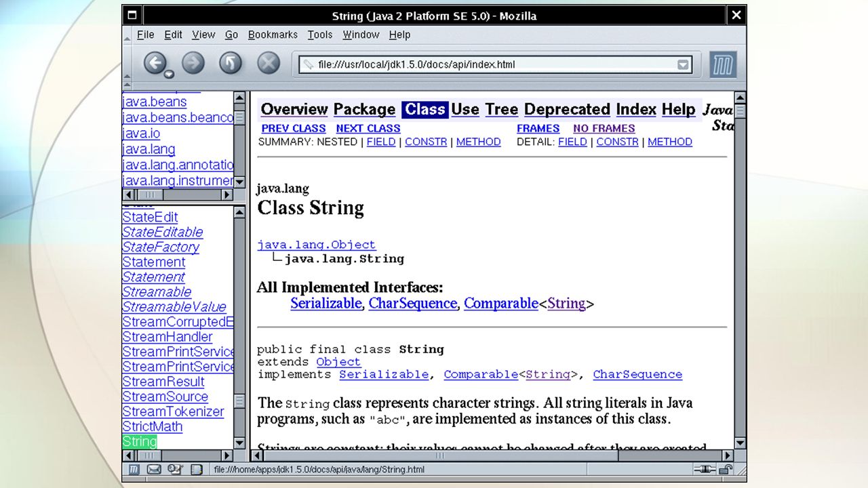Image resolution: width=868 pixels, height=488 pixels.
Task: Open the Serializable link under All Implemented Interfaces
Action: (326, 304)
